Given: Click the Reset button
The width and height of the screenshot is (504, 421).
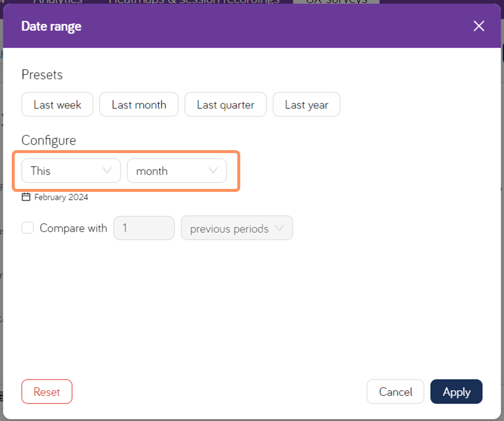Looking at the screenshot, I should (47, 392).
